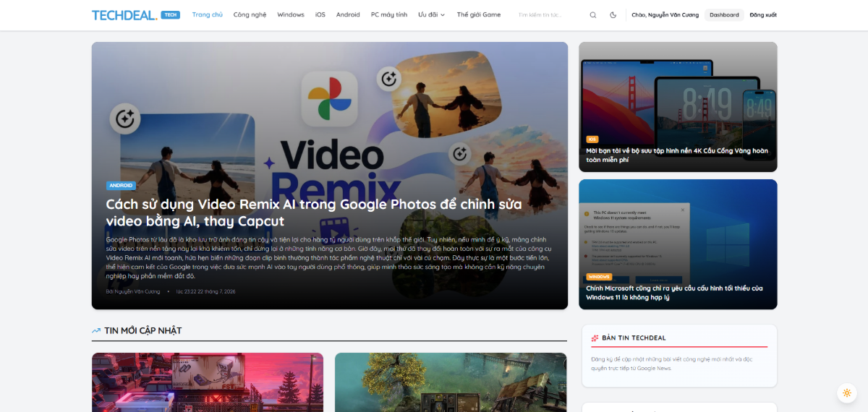Open PC máy tính menu item

[389, 14]
